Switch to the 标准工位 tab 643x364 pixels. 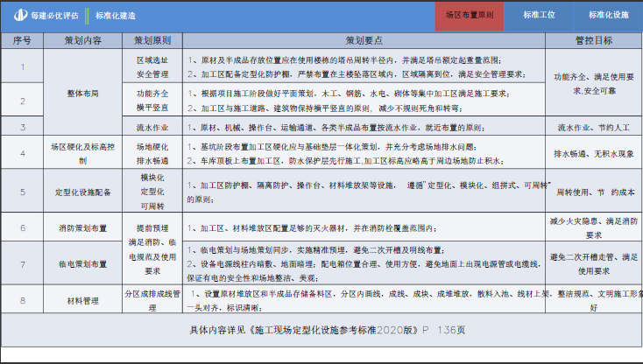pyautogui.click(x=539, y=16)
